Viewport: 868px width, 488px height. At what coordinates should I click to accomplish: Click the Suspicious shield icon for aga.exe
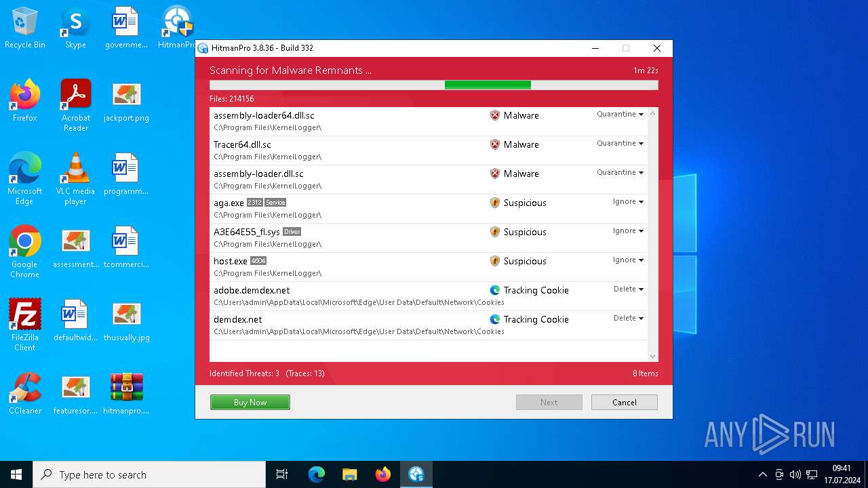[x=495, y=203]
